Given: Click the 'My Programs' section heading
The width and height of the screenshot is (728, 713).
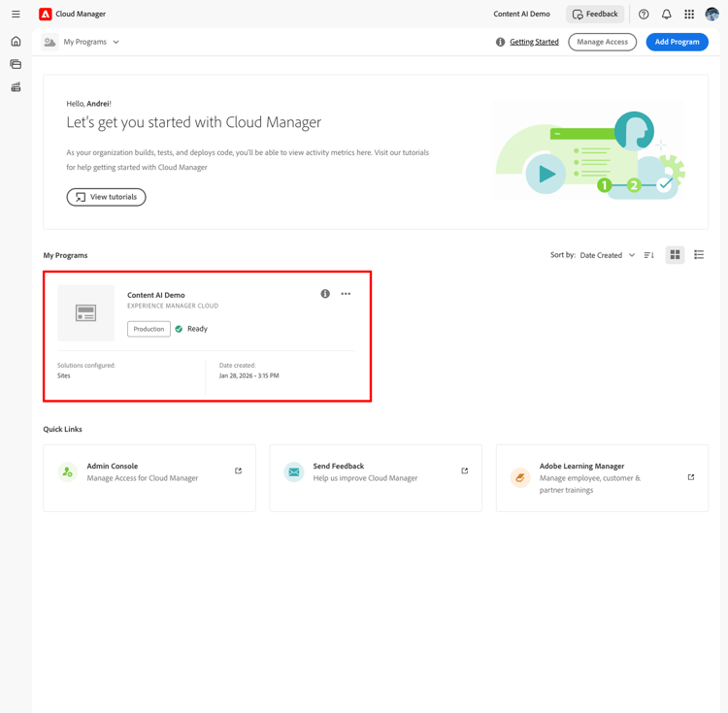Looking at the screenshot, I should 65,255.
